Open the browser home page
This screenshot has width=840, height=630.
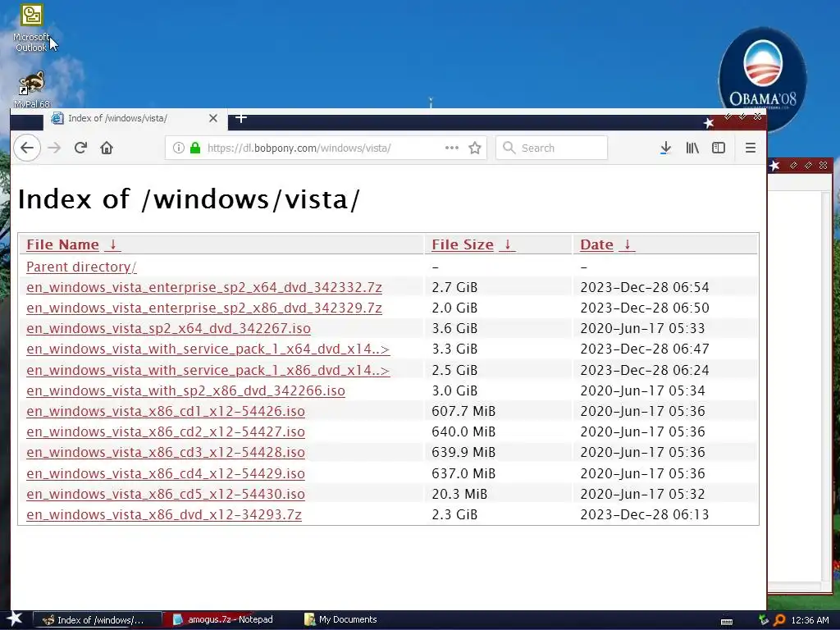pyautogui.click(x=107, y=148)
